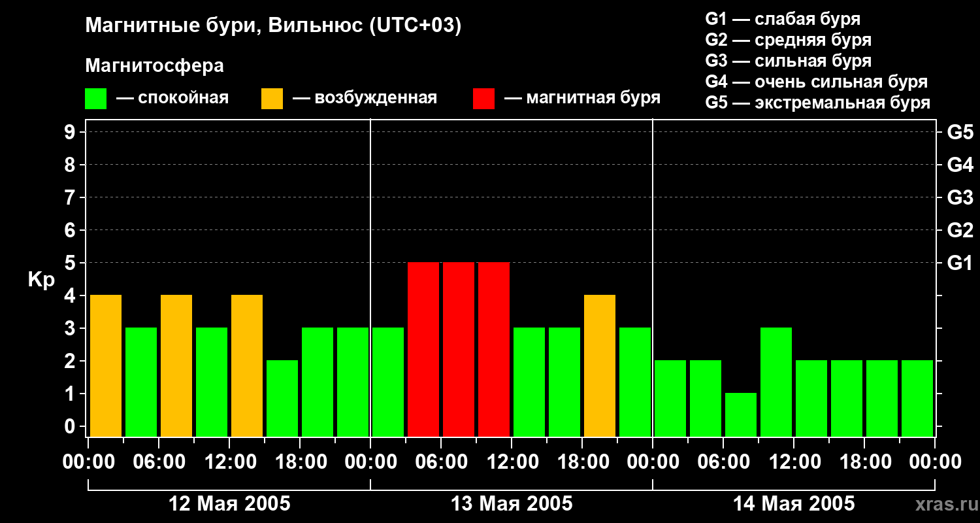Click the 00:00–03:00 orange bar on 12 May
Screen dimensions: 980x523
(106, 365)
